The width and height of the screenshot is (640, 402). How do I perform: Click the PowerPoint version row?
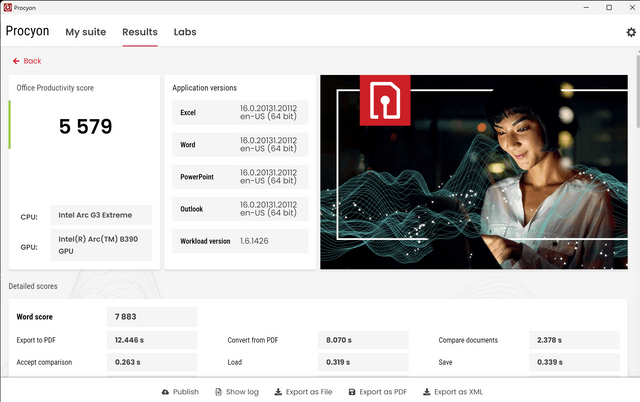[240, 177]
